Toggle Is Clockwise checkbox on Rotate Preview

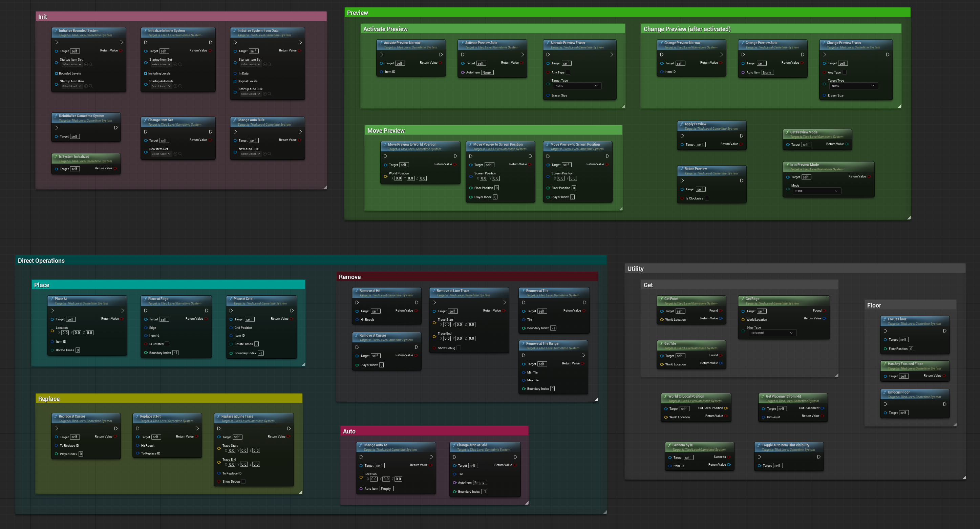click(707, 198)
